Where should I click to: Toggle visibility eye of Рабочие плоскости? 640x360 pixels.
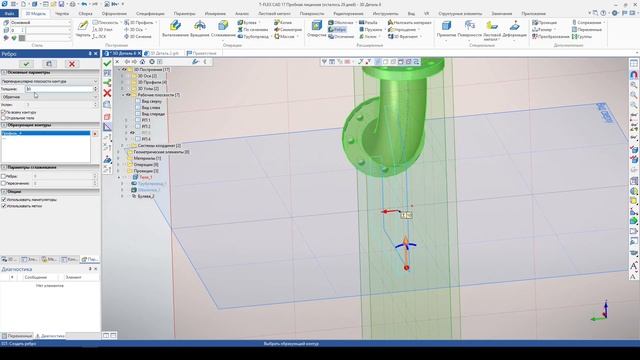click(x=128, y=95)
